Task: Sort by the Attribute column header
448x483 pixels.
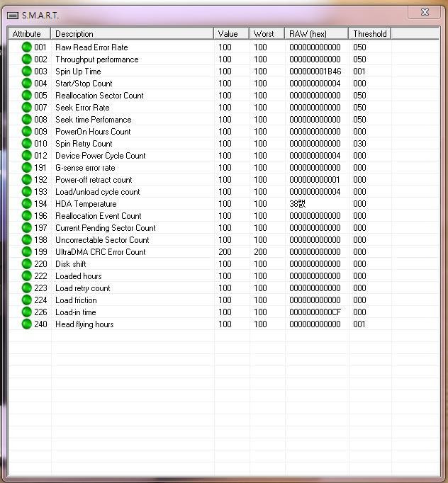Action: [x=29, y=33]
